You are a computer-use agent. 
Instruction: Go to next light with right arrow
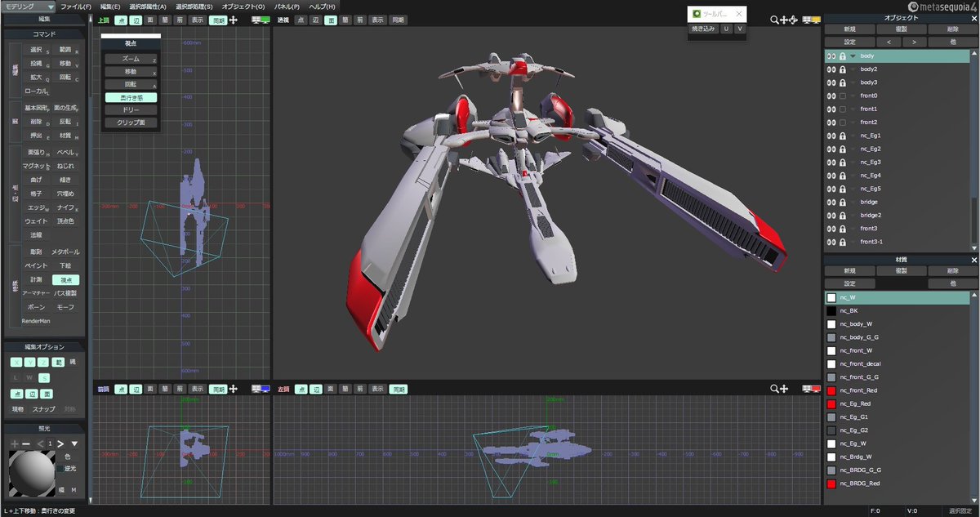(60, 443)
